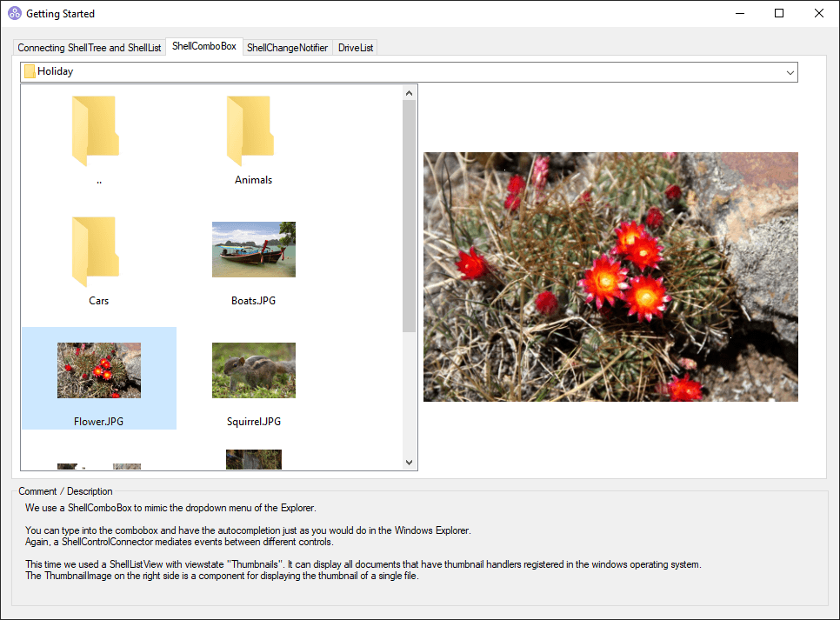Select the ShellComboBox tab
840x620 pixels.
coord(203,46)
